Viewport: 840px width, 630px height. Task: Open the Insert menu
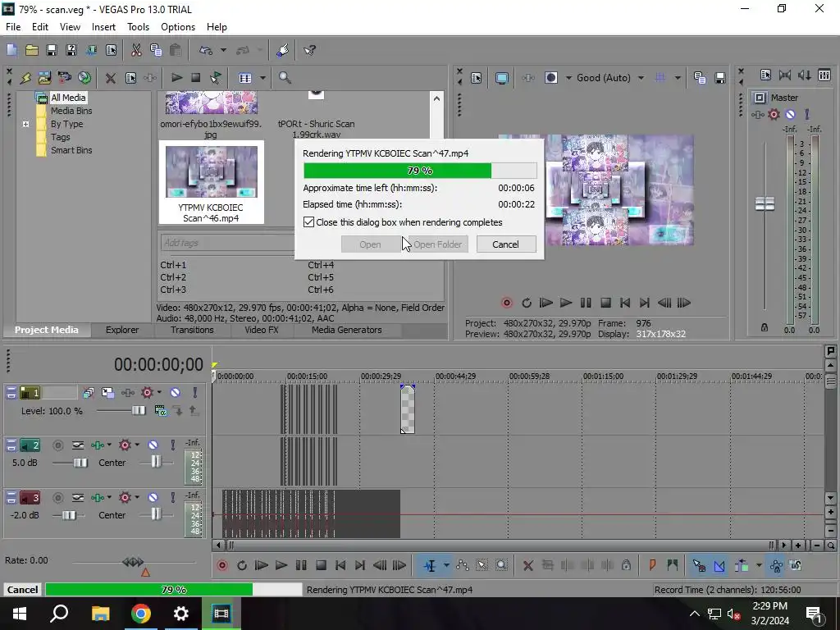tap(103, 27)
